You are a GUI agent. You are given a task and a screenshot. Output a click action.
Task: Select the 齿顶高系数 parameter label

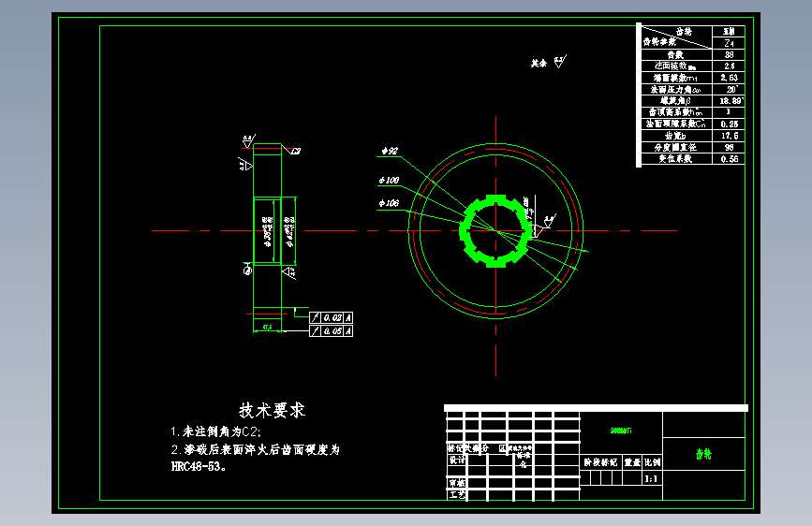point(676,111)
